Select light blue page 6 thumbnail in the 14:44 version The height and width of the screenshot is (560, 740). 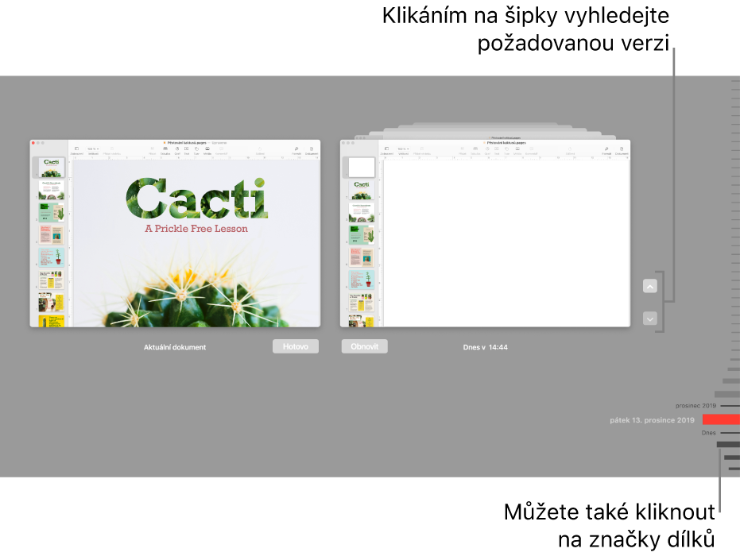click(x=362, y=280)
